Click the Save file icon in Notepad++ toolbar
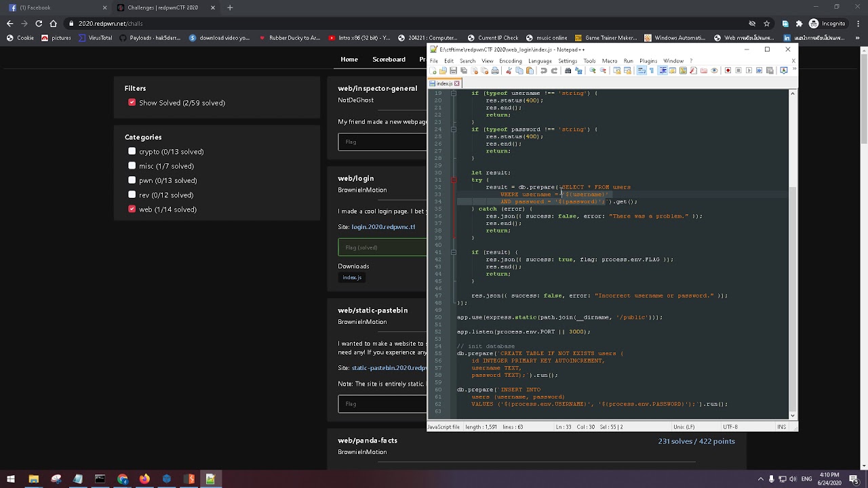868x488 pixels. tap(454, 70)
